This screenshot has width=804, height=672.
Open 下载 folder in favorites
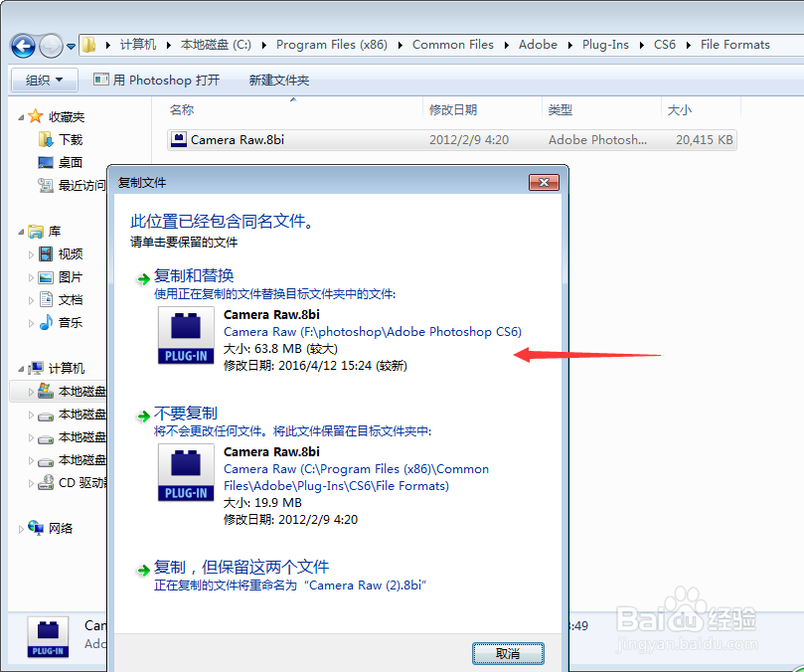[71, 139]
